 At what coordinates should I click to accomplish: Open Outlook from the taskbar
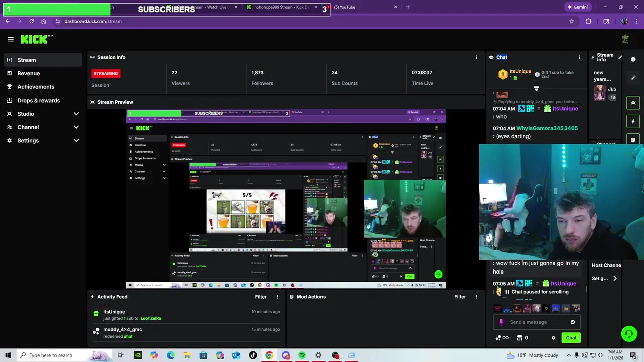(236, 355)
